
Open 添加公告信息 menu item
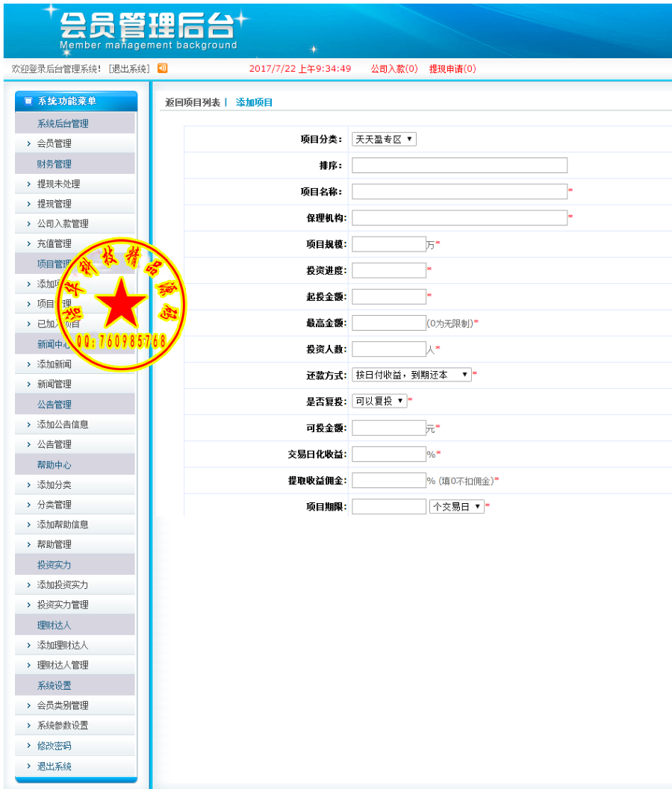point(63,424)
